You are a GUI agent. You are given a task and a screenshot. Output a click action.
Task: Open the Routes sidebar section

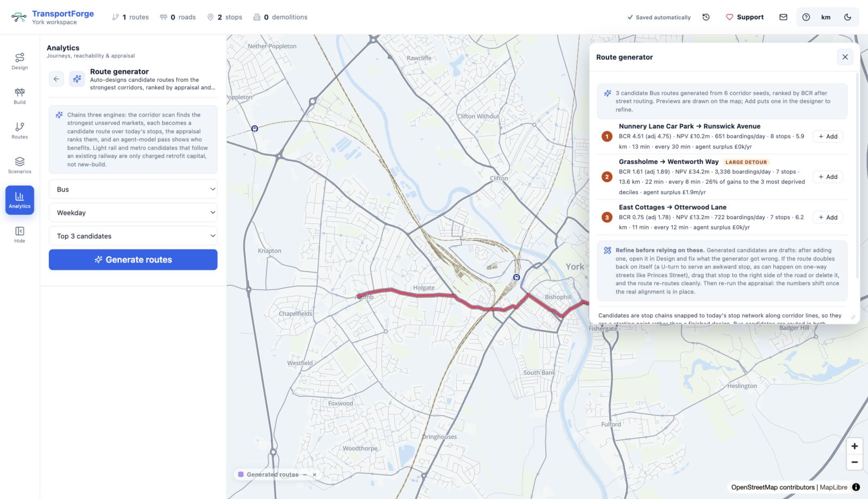[x=20, y=130]
